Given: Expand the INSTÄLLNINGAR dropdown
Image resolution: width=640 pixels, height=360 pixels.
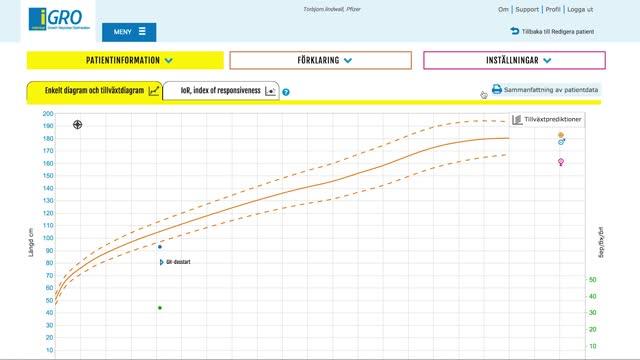Looking at the screenshot, I should [514, 60].
